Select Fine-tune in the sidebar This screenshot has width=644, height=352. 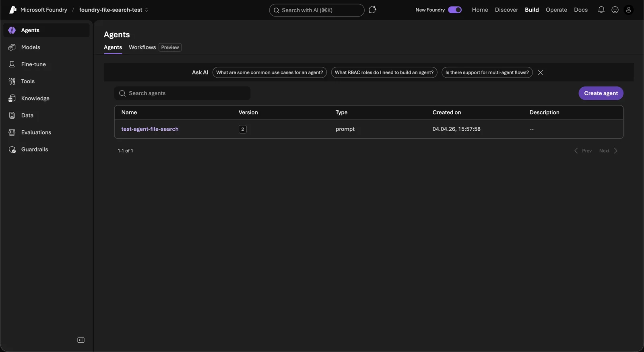pos(33,64)
